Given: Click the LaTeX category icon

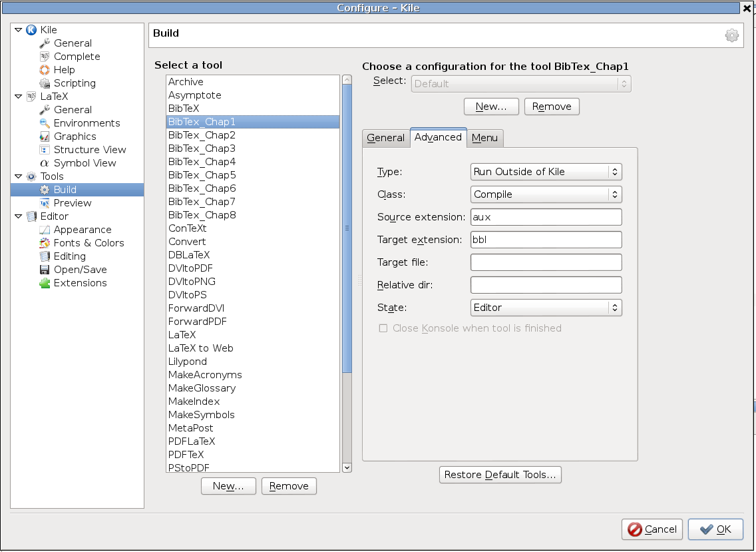Looking at the screenshot, I should click(31, 97).
